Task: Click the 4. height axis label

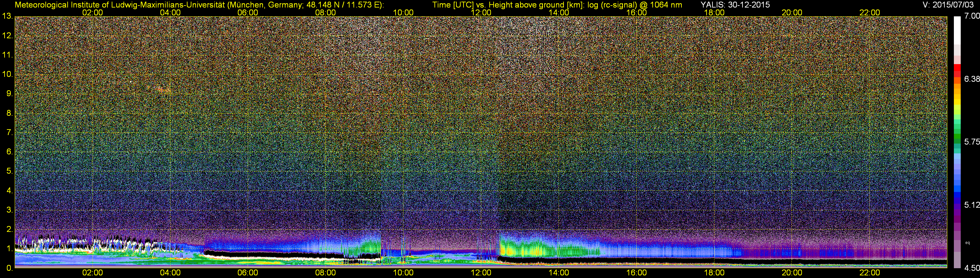Action: tap(10, 190)
